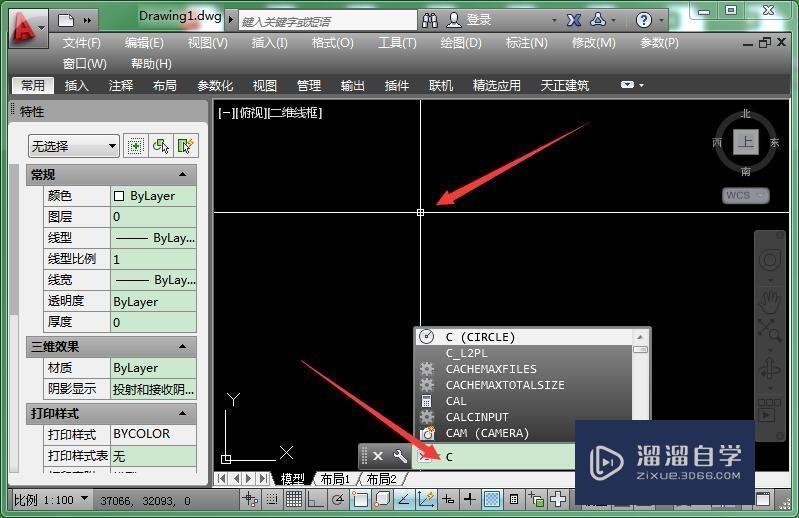Screen dimensions: 799x518
Task: Click the 登录 sign-in button
Action: point(469,20)
